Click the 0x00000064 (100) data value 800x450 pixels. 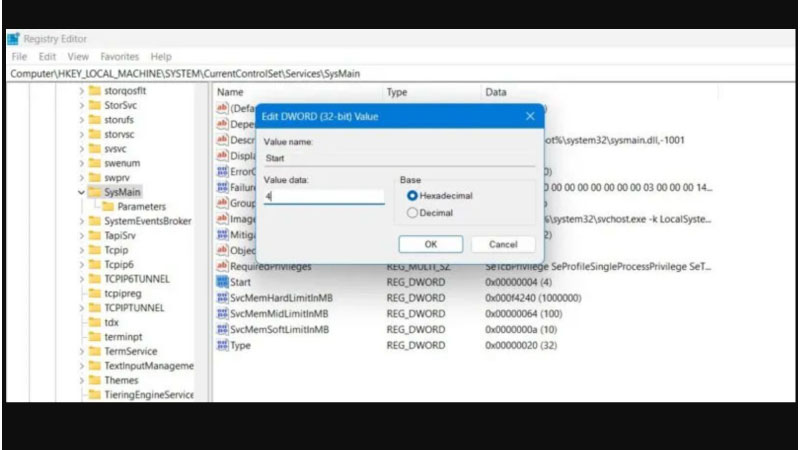click(x=523, y=314)
